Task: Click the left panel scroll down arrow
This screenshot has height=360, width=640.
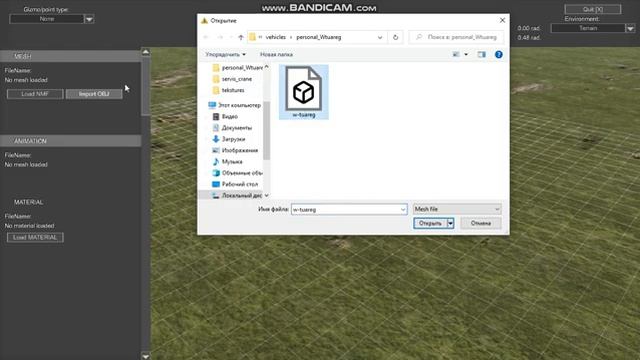Action: pyautogui.click(x=146, y=356)
